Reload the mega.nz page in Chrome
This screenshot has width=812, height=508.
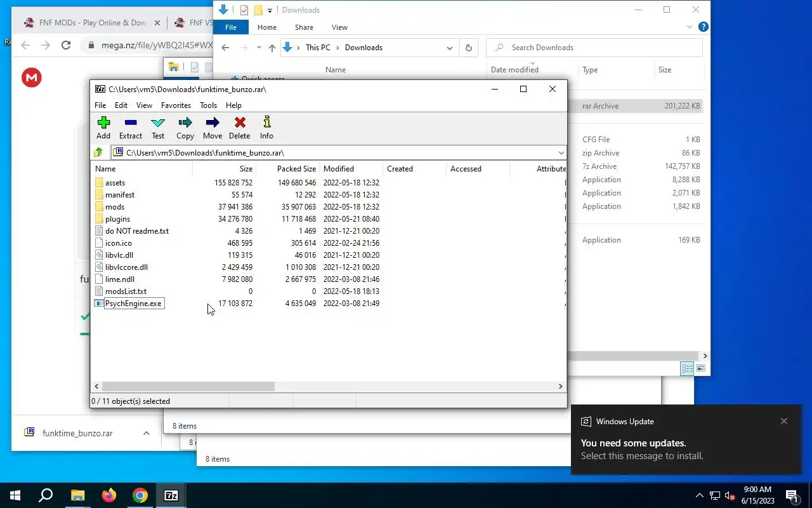[66, 45]
